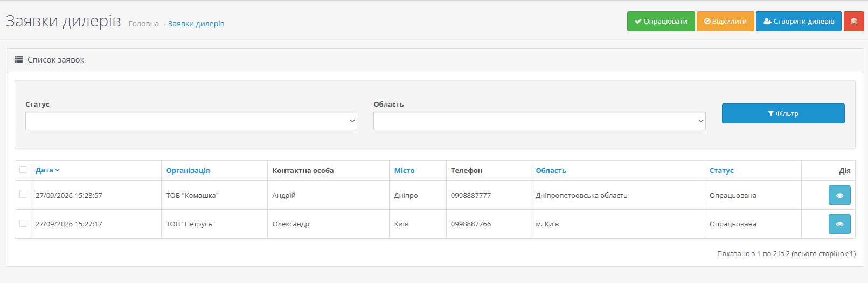This screenshot has height=283, width=868.
Task: Click the Заявки дилерів page heading
Action: click(63, 21)
